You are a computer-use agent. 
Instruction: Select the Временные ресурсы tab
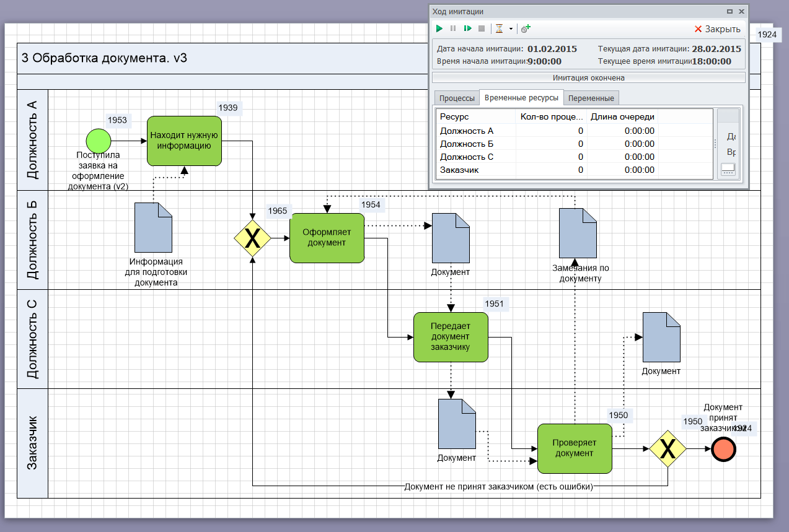pyautogui.click(x=522, y=98)
